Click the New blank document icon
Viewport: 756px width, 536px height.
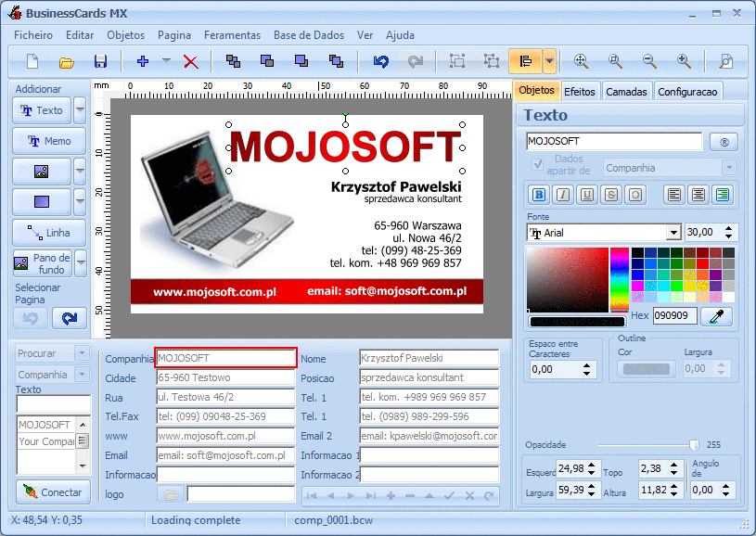[32, 61]
